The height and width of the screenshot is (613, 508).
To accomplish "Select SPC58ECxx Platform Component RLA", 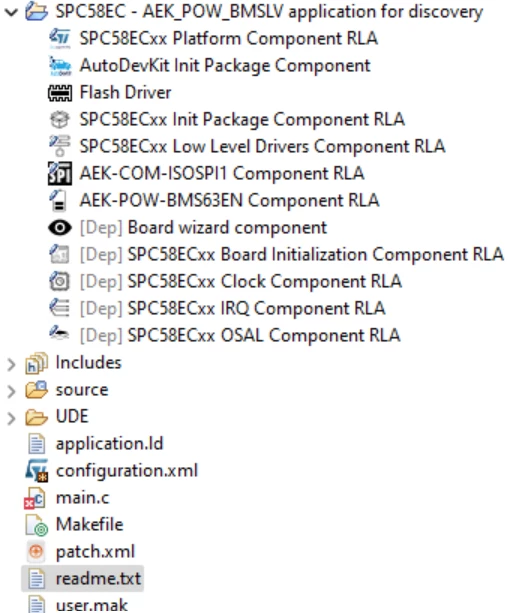I will click(228, 38).
